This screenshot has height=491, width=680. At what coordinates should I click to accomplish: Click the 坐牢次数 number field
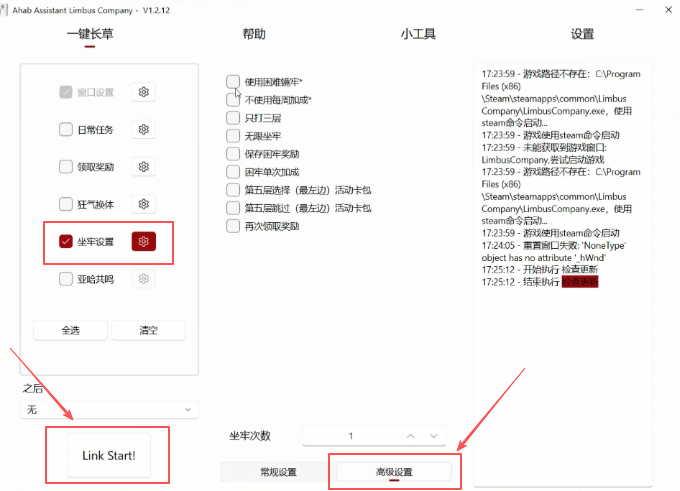tap(350, 436)
